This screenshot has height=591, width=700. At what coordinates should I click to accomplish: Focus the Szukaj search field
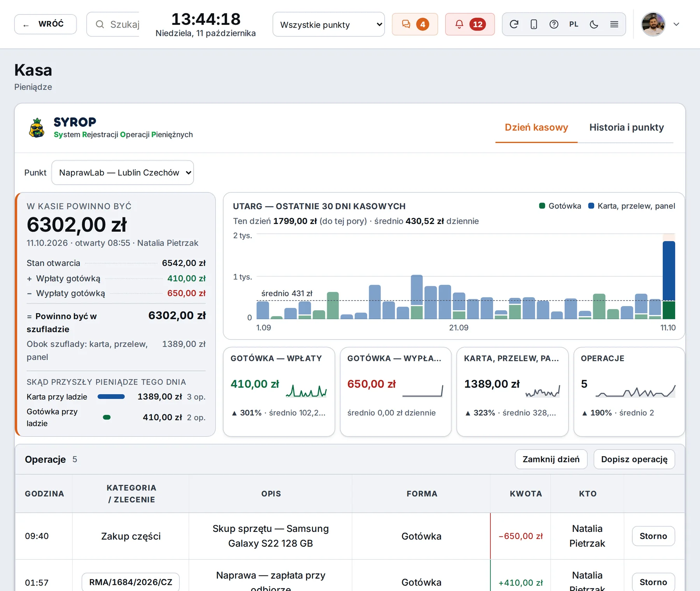[113, 24]
